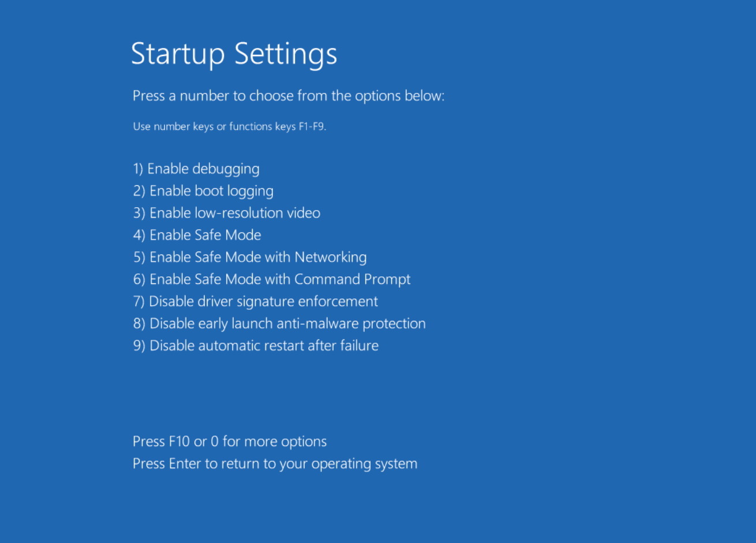Click the Startup Settings heading
Screen dimensions: 756x543
[x=234, y=54]
